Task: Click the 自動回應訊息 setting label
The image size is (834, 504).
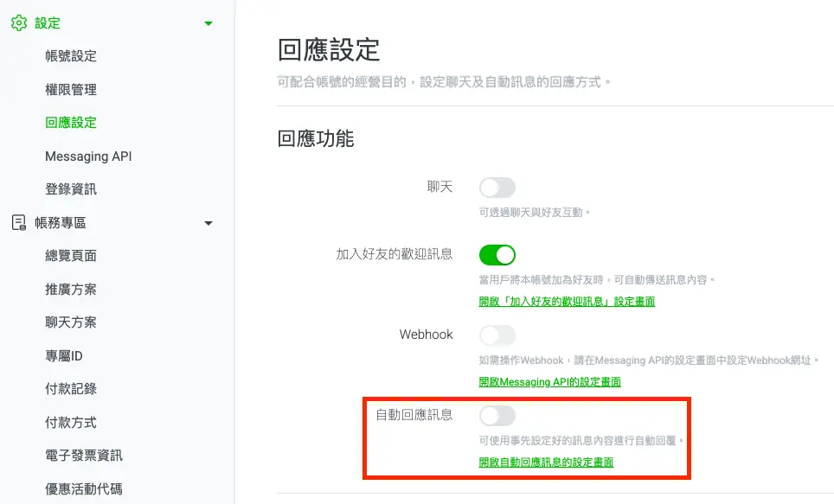Action: tap(414, 415)
